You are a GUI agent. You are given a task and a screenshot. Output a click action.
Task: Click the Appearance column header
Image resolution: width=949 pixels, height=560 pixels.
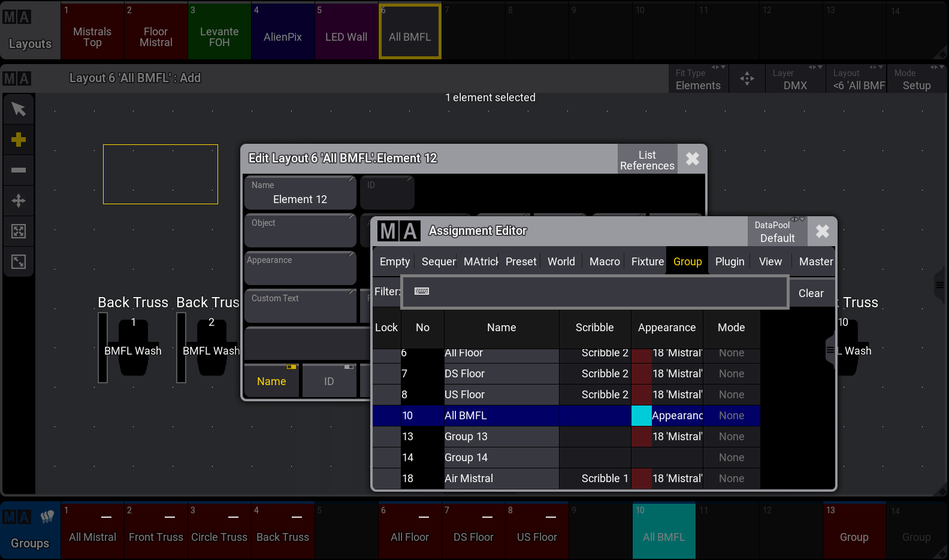[x=667, y=328]
